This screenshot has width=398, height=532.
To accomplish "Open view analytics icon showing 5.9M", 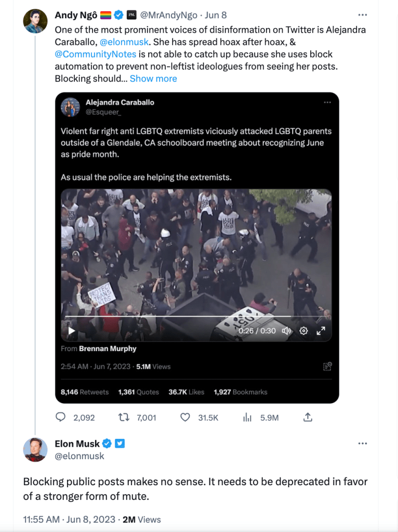I will tap(248, 417).
